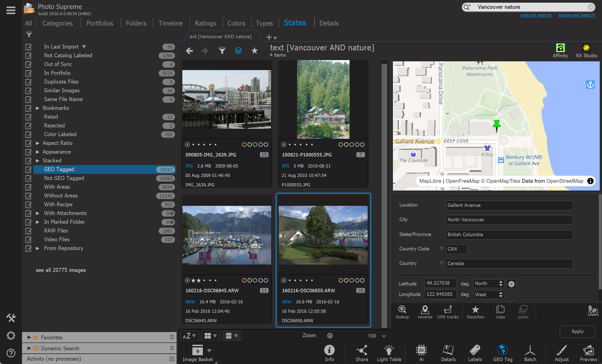602x364 pixels.
Task: Expand the Aspect Ratio group
Action: click(37, 143)
